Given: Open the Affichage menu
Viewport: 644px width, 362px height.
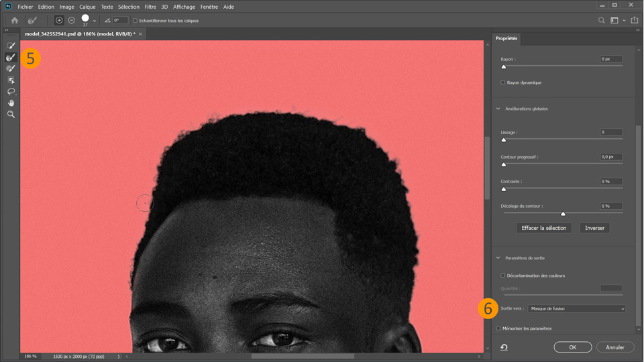Looking at the screenshot, I should point(184,7).
